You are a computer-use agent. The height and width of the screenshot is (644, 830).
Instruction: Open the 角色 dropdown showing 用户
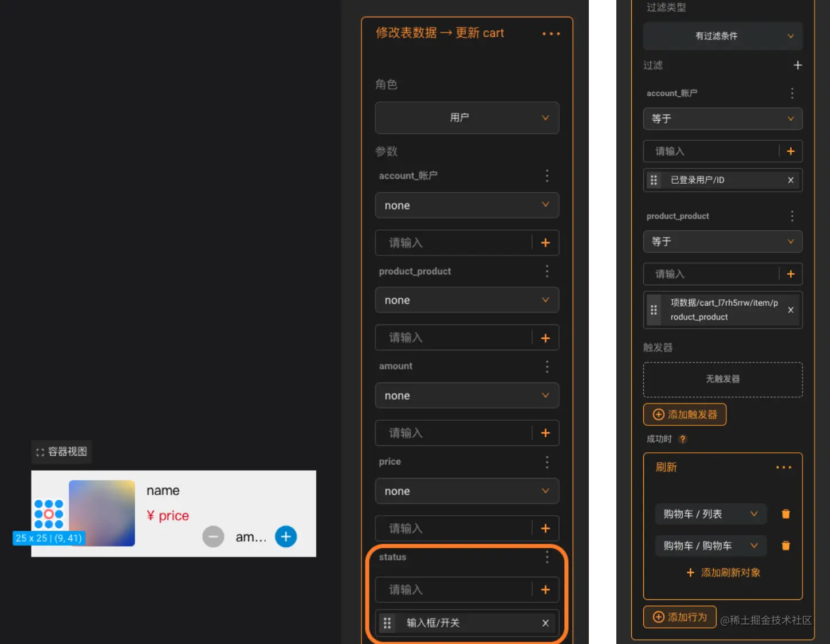pos(467,118)
